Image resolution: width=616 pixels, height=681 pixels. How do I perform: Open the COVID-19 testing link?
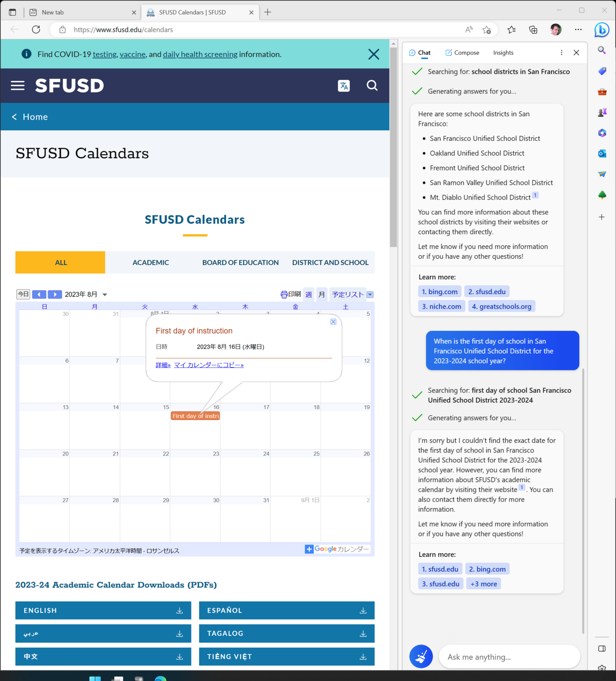pos(105,54)
